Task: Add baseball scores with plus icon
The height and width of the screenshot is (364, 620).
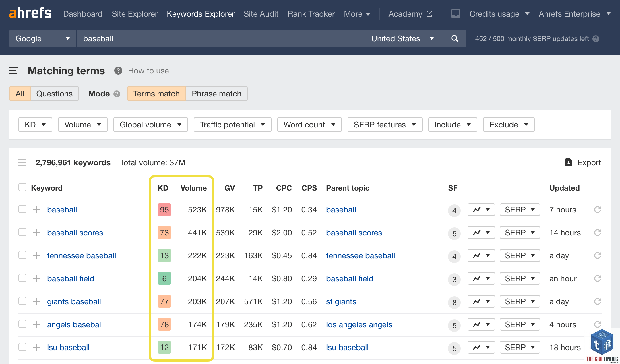Action: 36,233
